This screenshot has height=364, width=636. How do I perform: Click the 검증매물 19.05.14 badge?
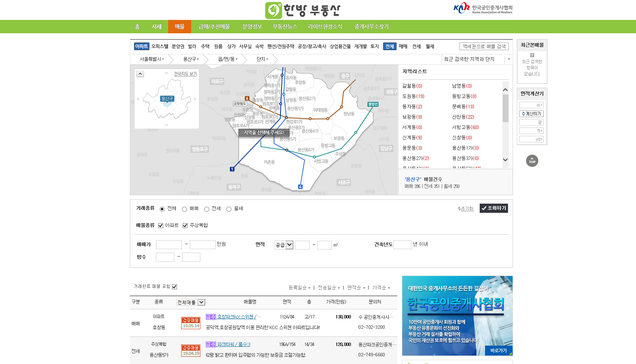[x=191, y=323]
